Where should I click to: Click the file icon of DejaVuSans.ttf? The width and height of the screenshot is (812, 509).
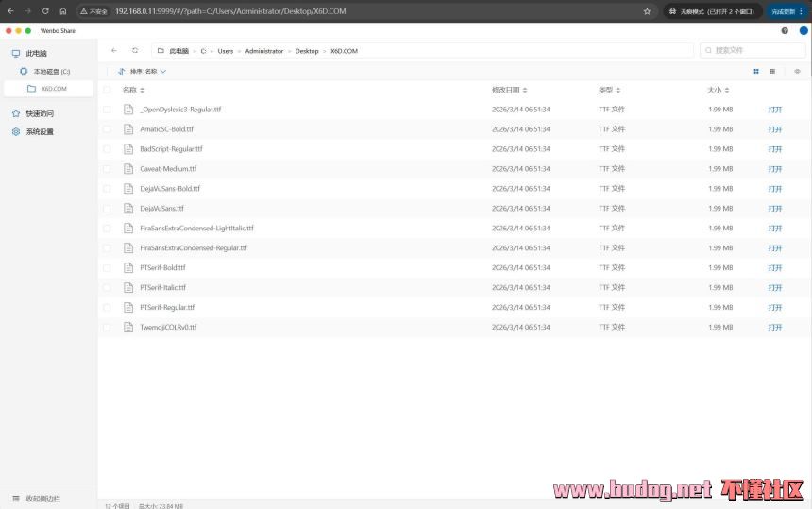tap(129, 209)
